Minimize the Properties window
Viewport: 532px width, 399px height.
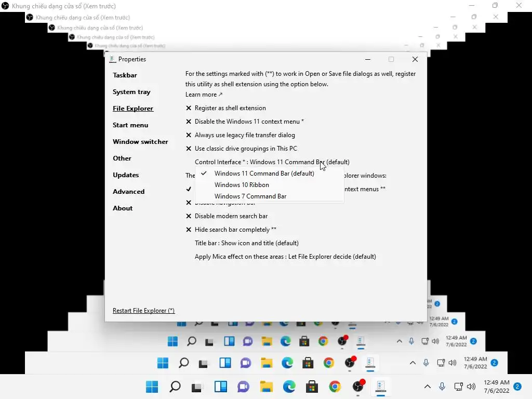click(x=367, y=59)
